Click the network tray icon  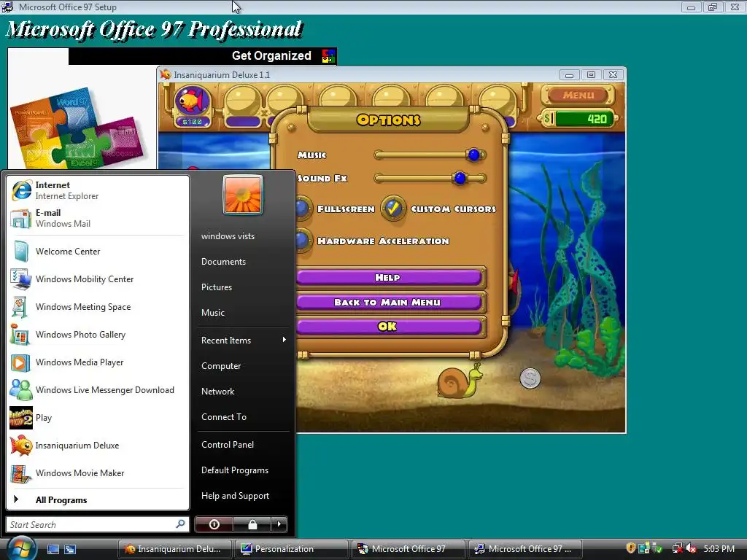[677, 548]
